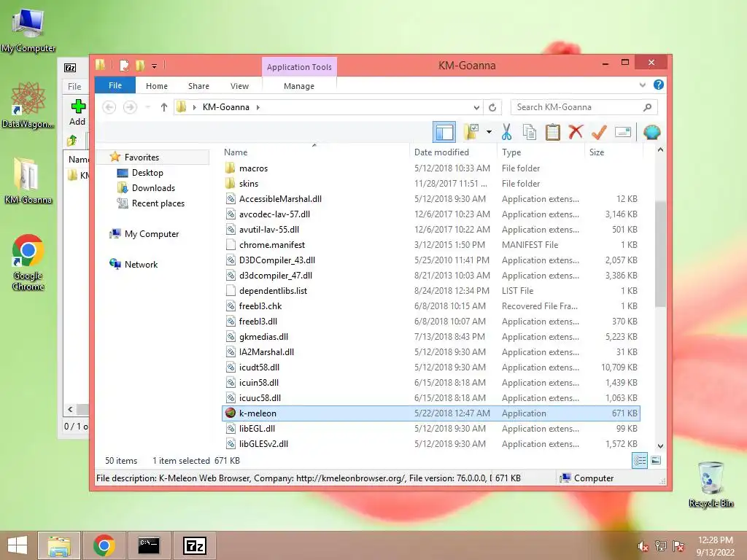Click the Back navigation arrow
The width and height of the screenshot is (747, 560).
(109, 107)
